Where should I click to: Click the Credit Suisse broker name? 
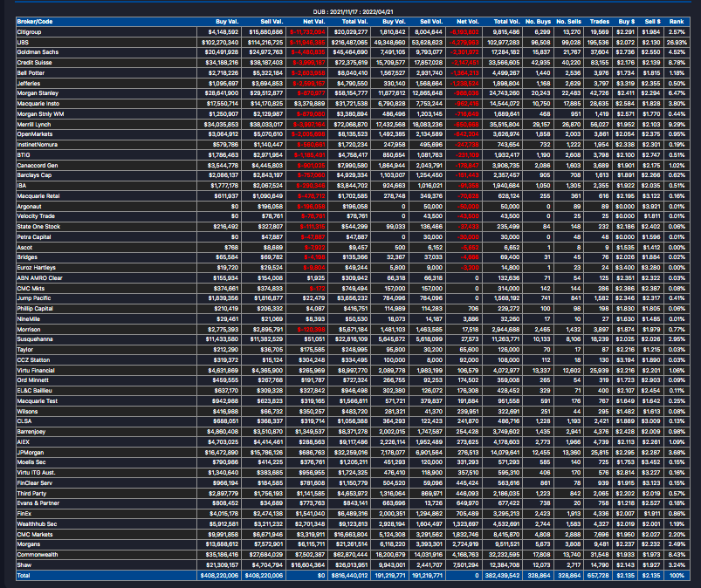pos(34,63)
